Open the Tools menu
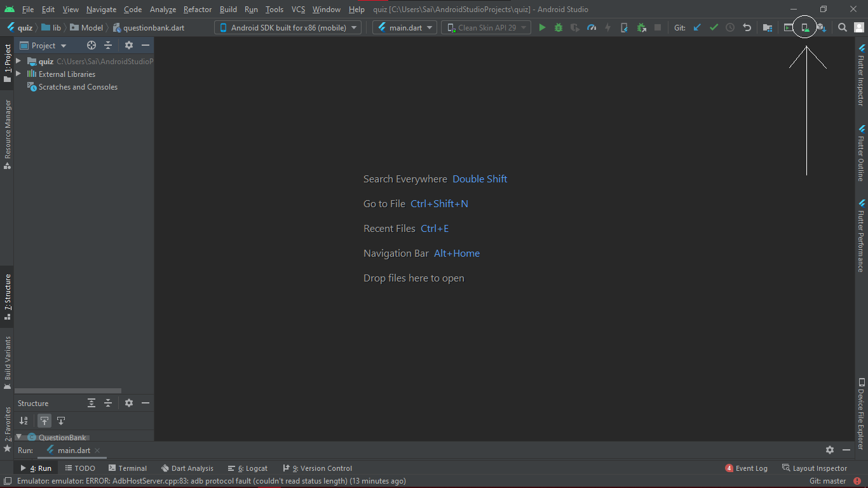Viewport: 868px width, 488px height. (275, 10)
